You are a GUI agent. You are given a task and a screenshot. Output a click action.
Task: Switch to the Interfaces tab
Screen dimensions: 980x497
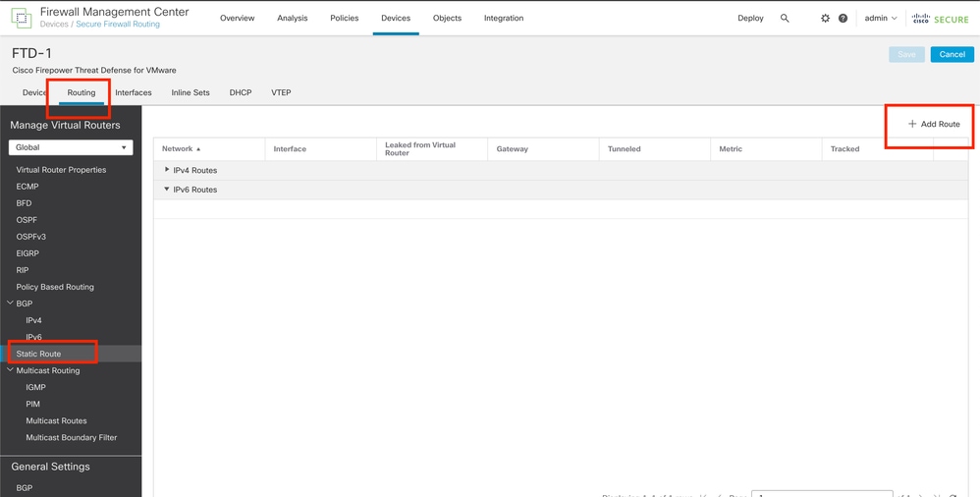tap(134, 92)
